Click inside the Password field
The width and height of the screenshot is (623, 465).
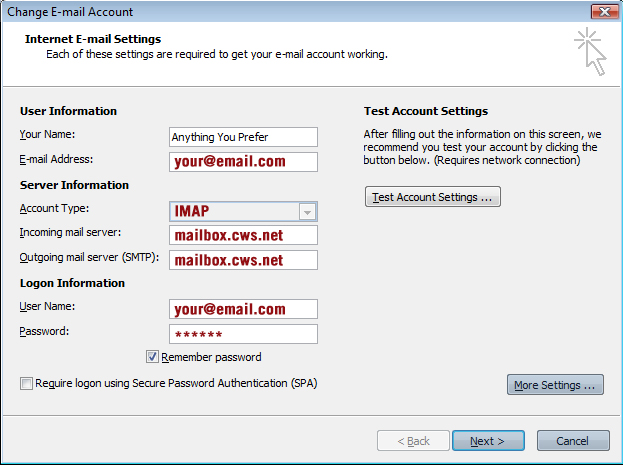click(243, 334)
